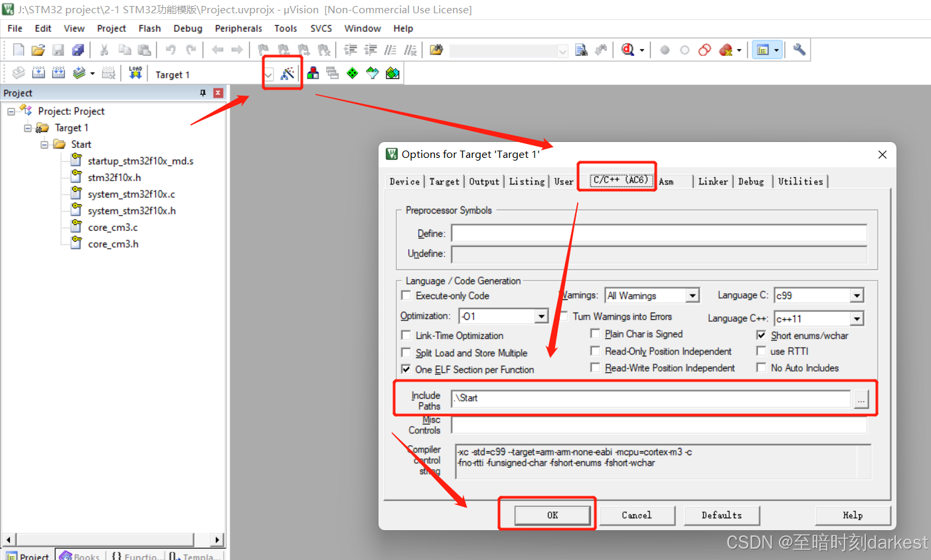
Task: Click the Save All icon
Action: (x=78, y=50)
